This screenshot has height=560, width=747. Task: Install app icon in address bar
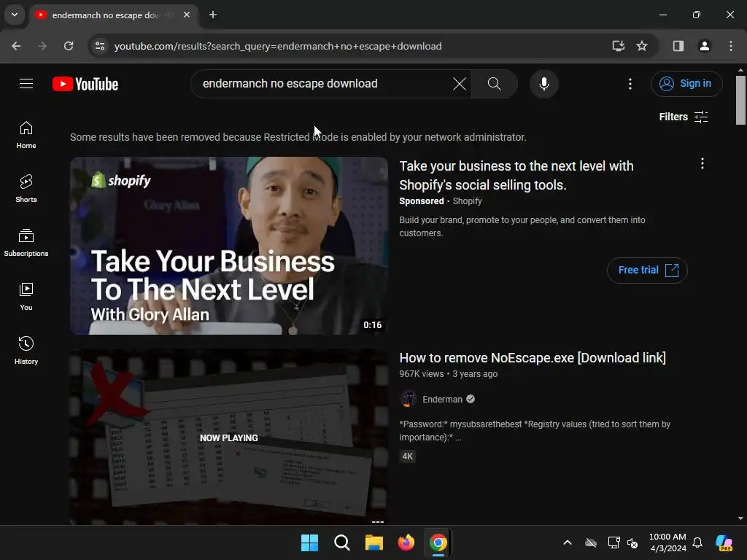point(618,46)
